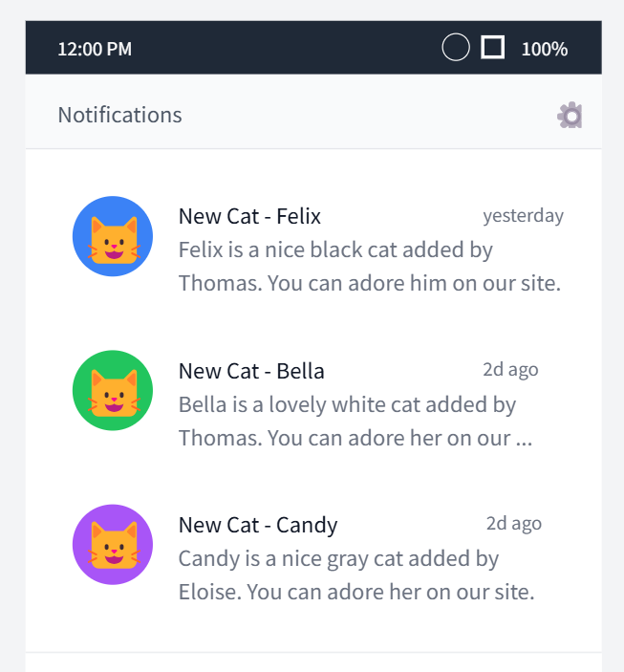Click the Notifications header label

pos(119,115)
